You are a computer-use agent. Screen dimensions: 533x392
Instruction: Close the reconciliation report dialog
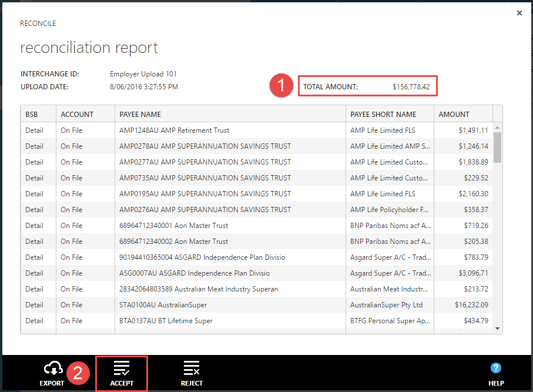[x=519, y=13]
